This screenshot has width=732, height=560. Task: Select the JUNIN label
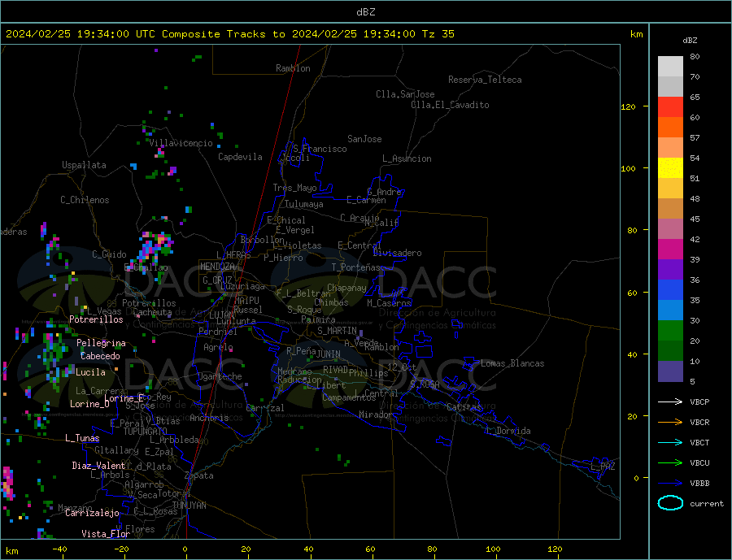pyautogui.click(x=329, y=354)
